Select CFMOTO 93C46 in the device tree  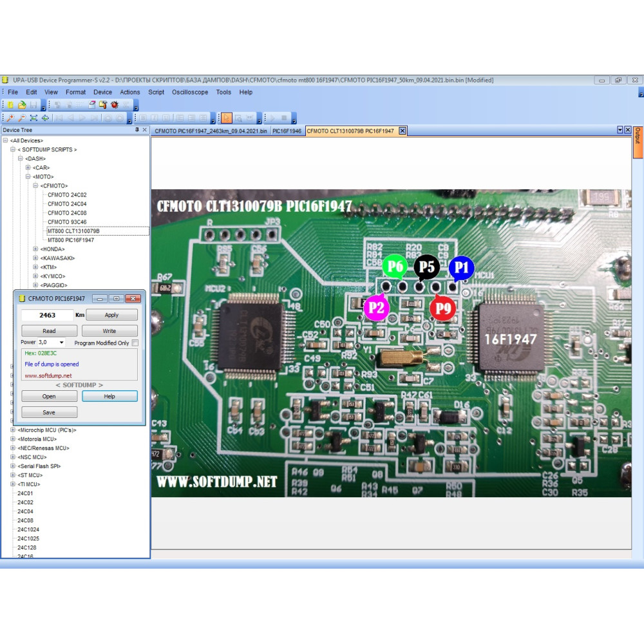pyautogui.click(x=67, y=222)
